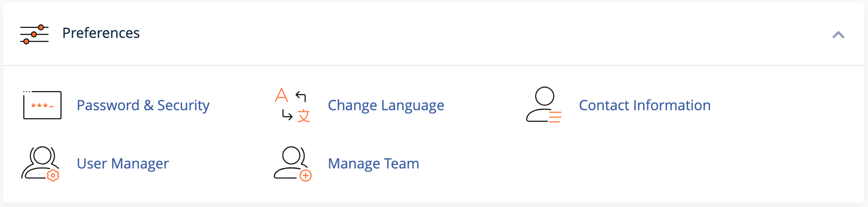The image size is (868, 207).
Task: Open the Password & Security link
Action: [143, 105]
